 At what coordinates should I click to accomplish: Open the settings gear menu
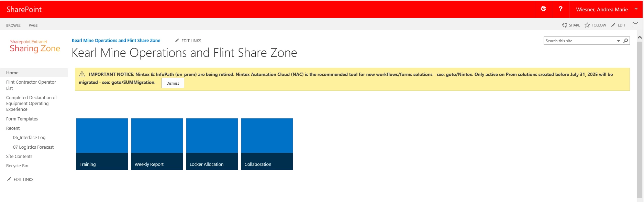pyautogui.click(x=543, y=9)
